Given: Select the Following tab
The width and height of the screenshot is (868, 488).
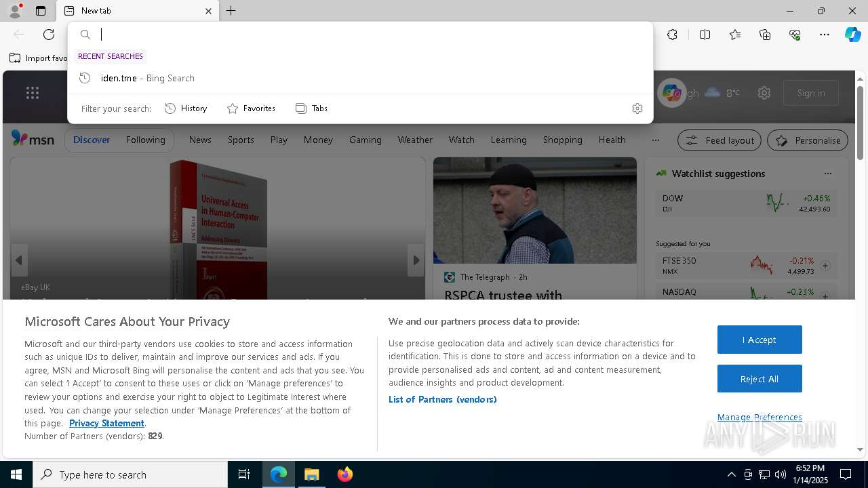Looking at the screenshot, I should coord(145,140).
